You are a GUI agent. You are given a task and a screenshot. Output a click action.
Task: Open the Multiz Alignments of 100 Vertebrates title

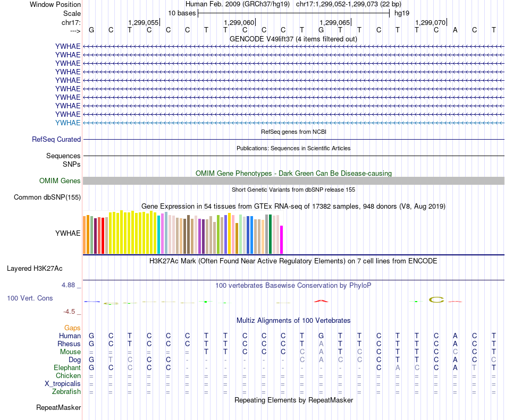coord(293,320)
